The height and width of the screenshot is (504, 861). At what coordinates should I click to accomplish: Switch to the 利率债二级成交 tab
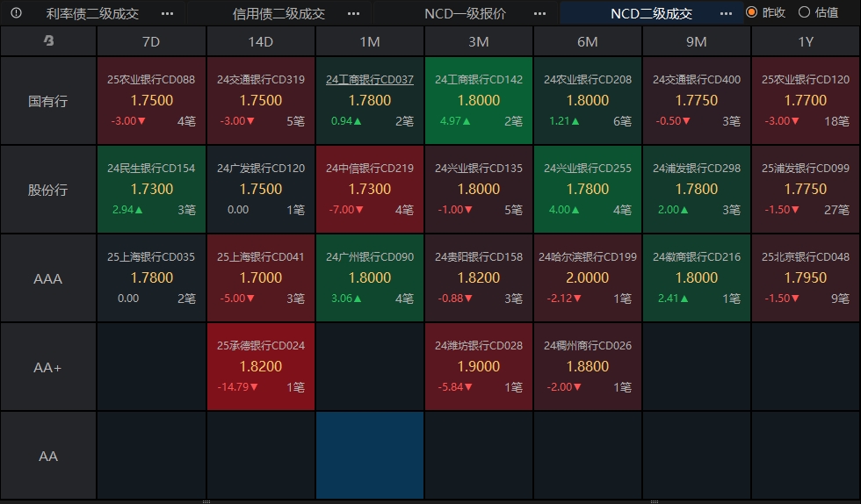pyautogui.click(x=92, y=14)
